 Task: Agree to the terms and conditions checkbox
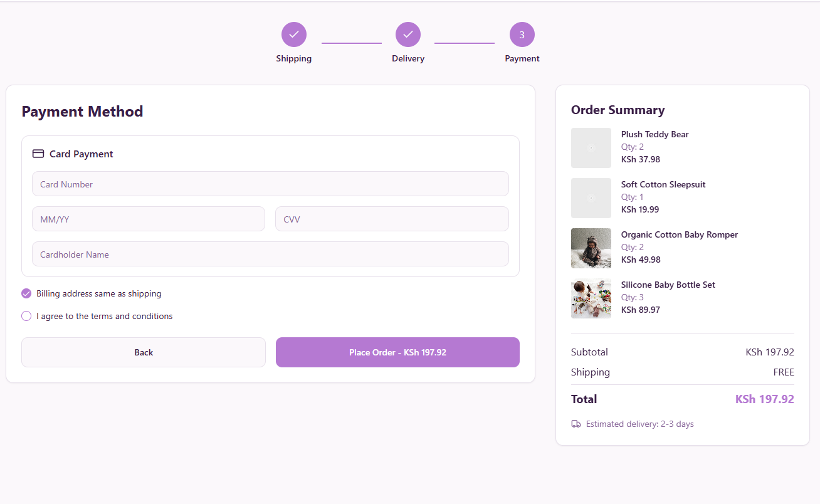(26, 316)
